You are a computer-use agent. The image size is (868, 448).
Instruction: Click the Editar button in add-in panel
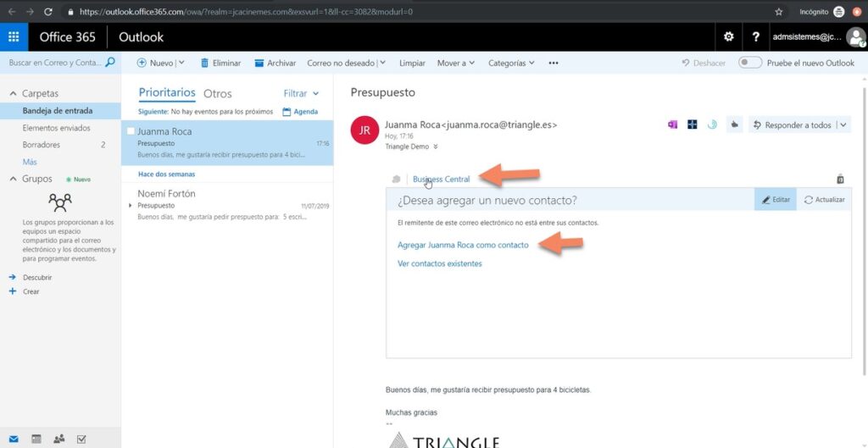click(775, 200)
